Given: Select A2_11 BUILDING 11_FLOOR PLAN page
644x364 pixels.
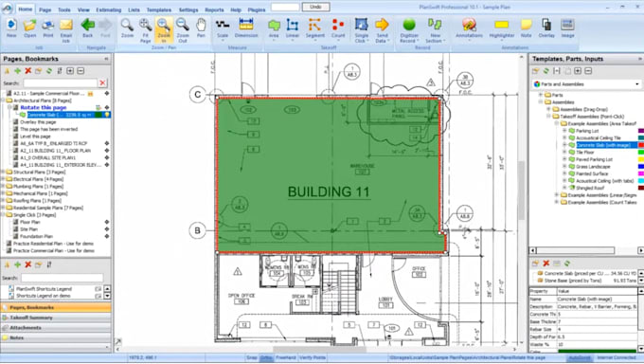Looking at the screenshot, I should (56, 151).
